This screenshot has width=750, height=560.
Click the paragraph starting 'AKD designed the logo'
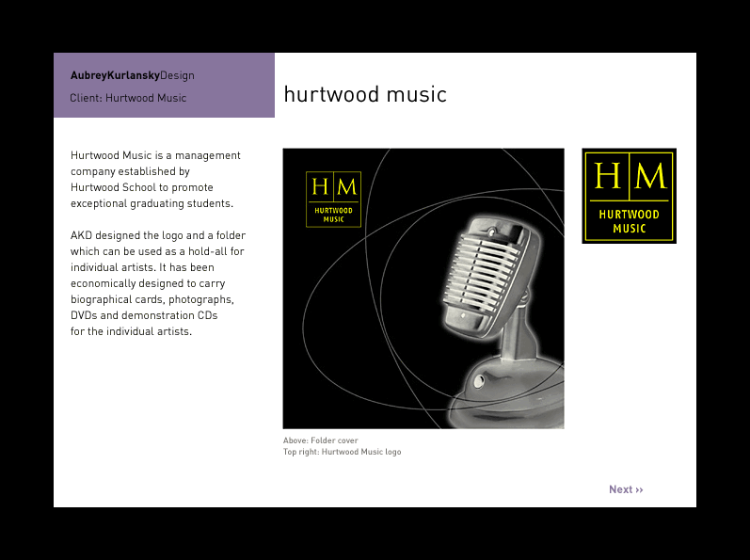point(158,283)
